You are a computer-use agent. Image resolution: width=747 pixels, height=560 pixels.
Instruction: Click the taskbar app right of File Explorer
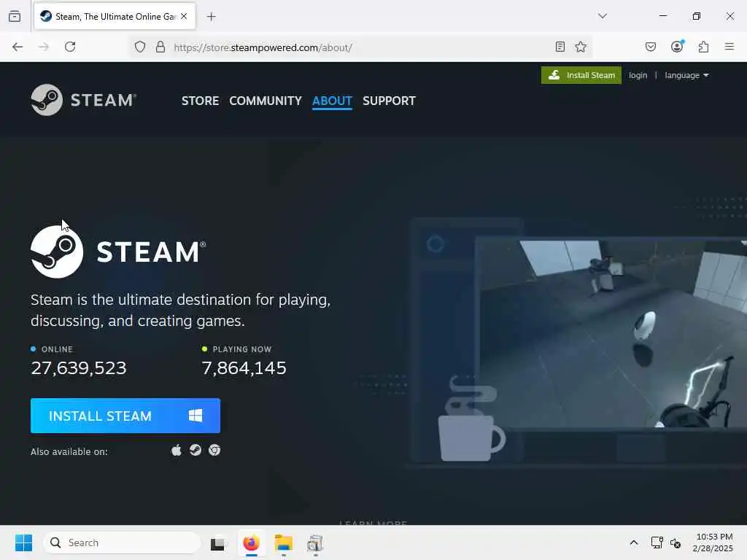(x=315, y=542)
